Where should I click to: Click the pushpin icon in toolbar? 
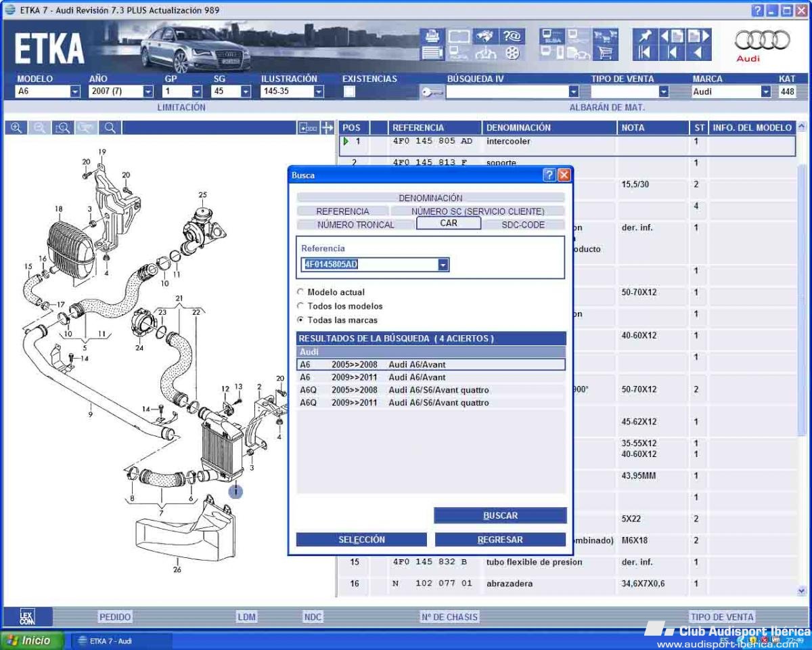645,37
